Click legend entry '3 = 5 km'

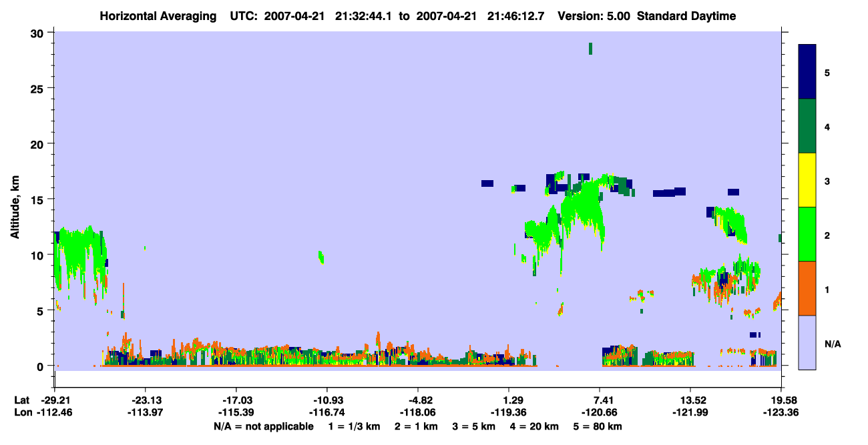coord(475,426)
